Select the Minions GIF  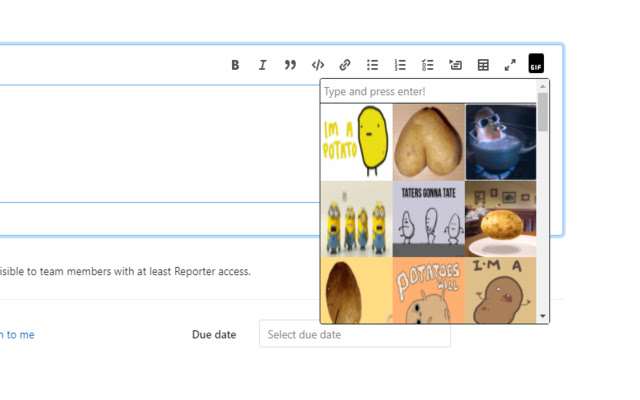[x=356, y=218]
